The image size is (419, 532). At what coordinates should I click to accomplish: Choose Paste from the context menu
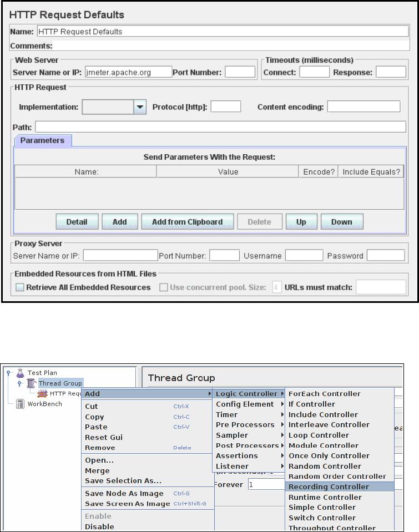(x=148, y=427)
